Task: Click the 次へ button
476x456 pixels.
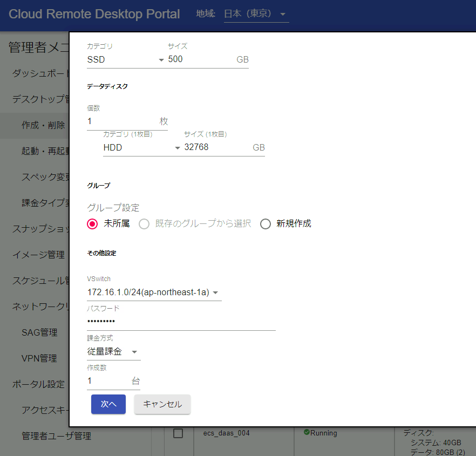Action: coord(108,404)
